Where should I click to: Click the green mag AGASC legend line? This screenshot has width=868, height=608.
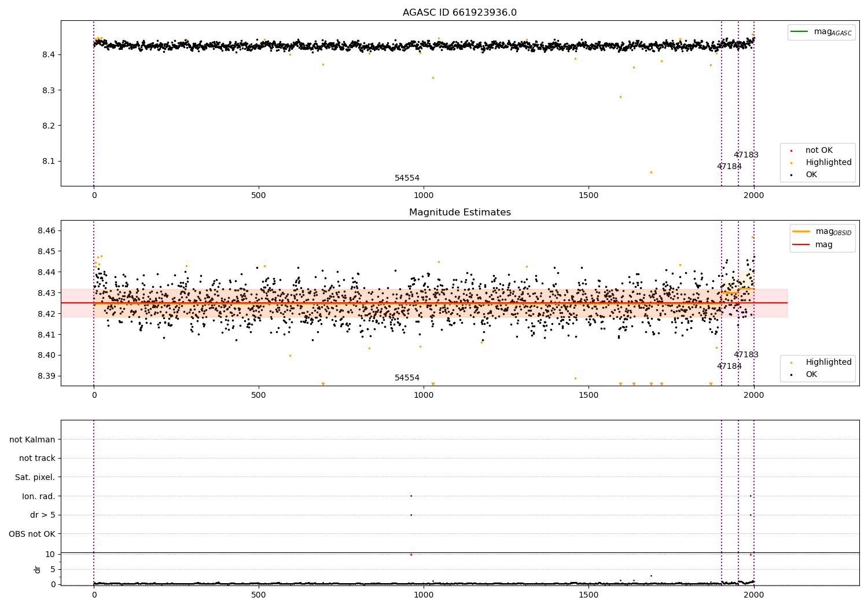[x=800, y=31]
